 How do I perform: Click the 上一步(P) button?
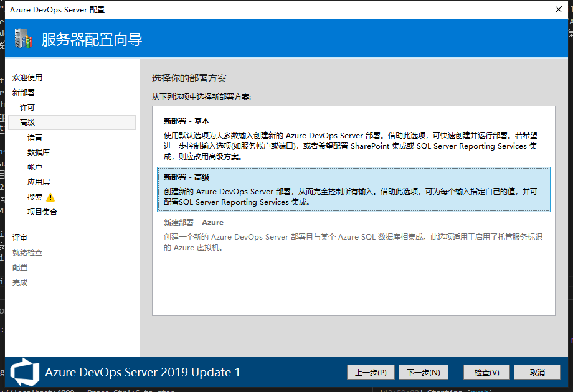pos(371,372)
